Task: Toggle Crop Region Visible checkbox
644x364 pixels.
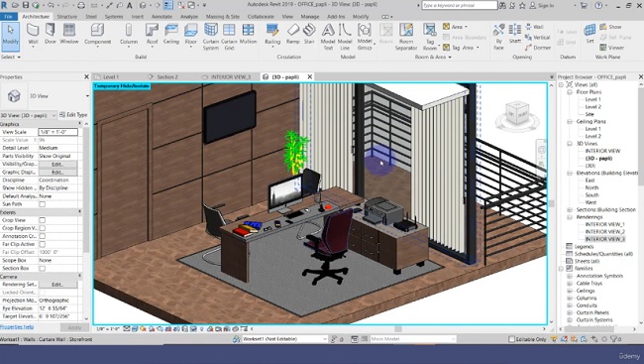Action: tap(42, 228)
